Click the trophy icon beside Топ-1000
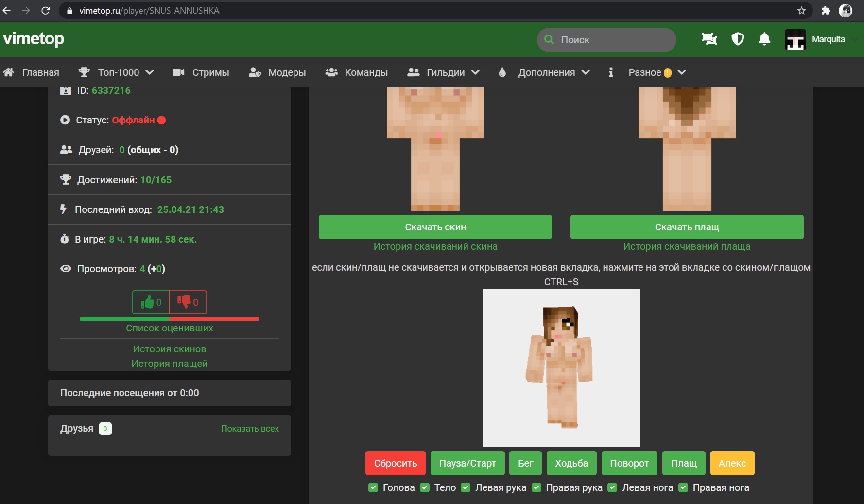The height and width of the screenshot is (504, 864). coord(84,72)
